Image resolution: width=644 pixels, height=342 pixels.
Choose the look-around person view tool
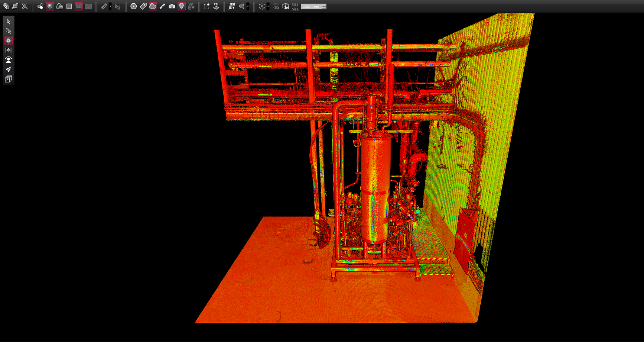(x=9, y=60)
